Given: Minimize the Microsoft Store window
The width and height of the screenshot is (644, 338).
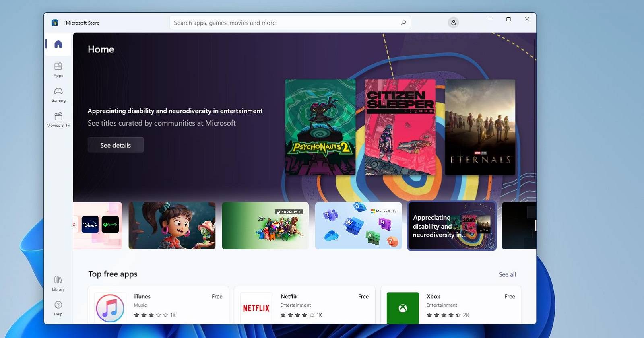Looking at the screenshot, I should click(x=490, y=19).
